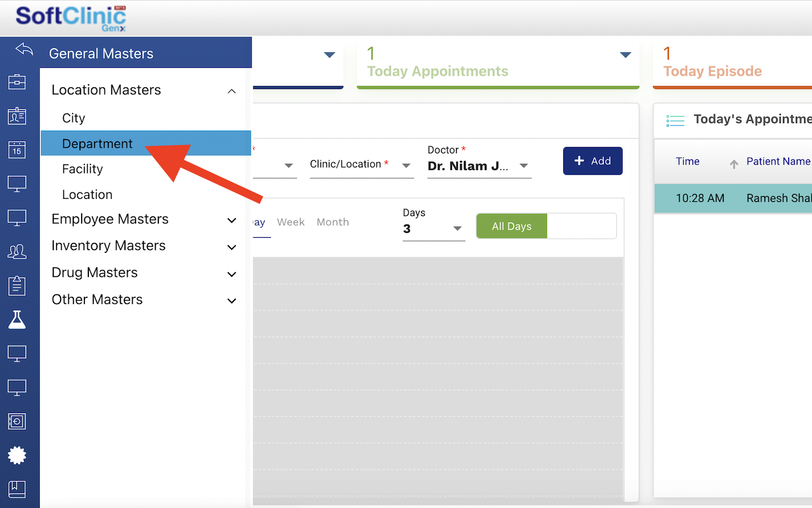
Task: Switch to the Month view tab
Action: pyautogui.click(x=332, y=221)
